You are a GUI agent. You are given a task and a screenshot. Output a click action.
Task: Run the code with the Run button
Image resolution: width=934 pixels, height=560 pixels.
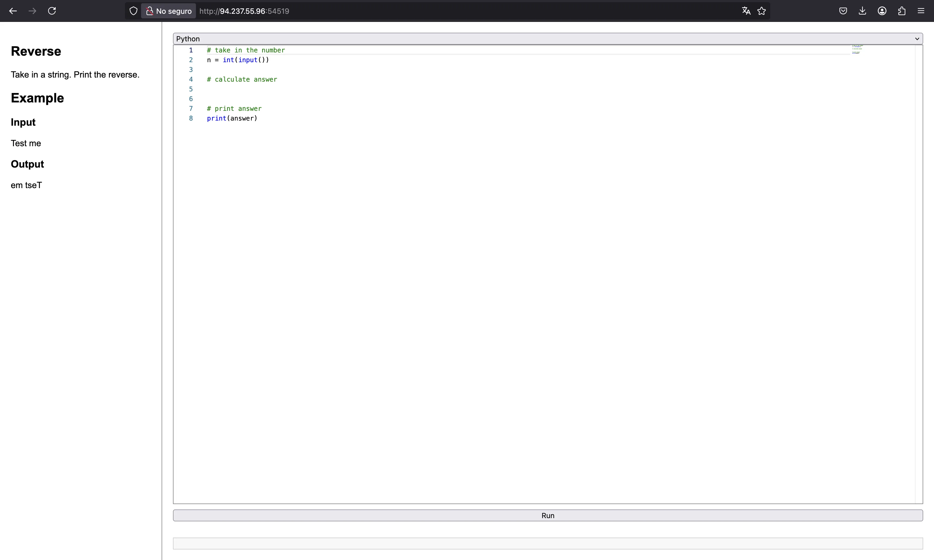[548, 515]
